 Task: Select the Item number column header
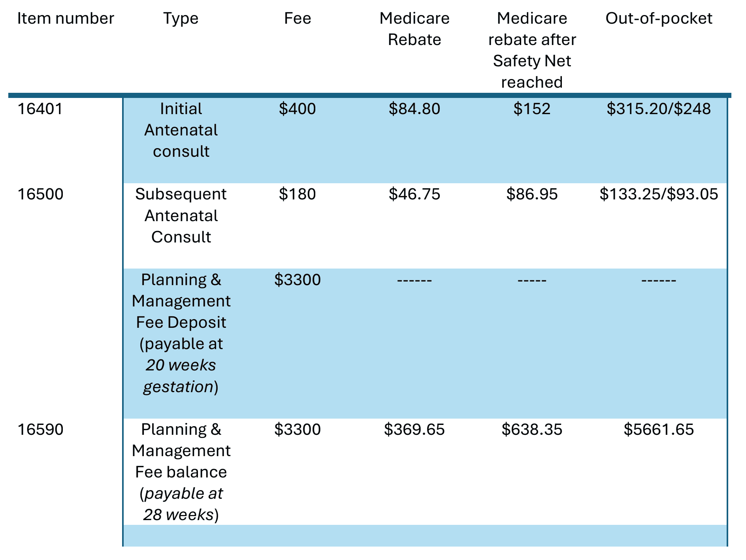click(x=66, y=19)
